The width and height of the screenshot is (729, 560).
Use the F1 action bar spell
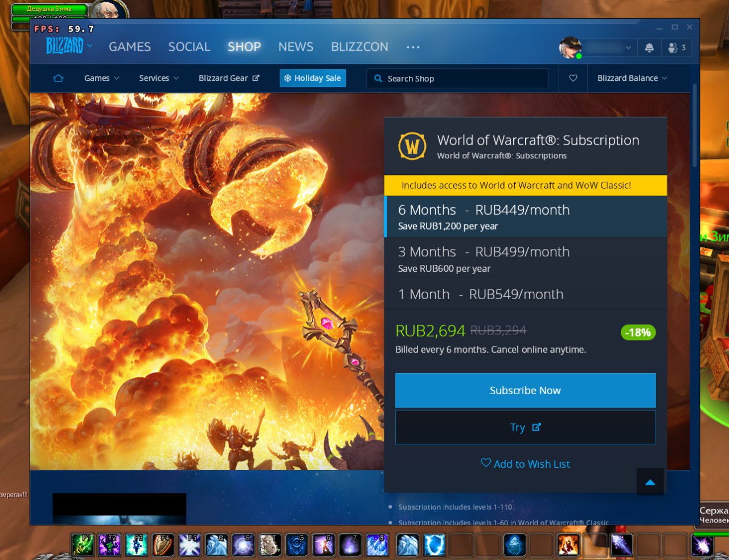pyautogui.click(x=83, y=545)
